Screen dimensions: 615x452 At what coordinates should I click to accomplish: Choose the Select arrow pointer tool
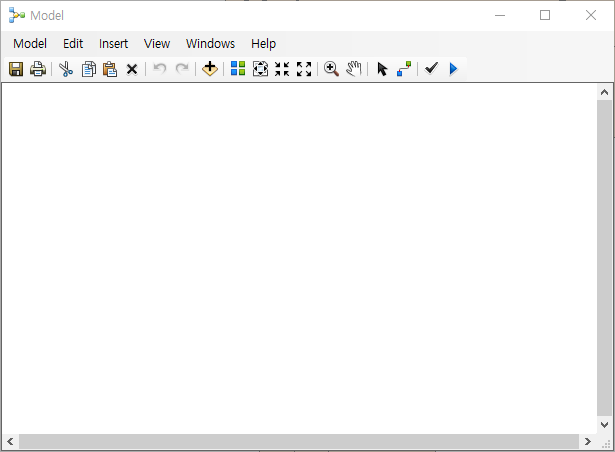tap(382, 69)
